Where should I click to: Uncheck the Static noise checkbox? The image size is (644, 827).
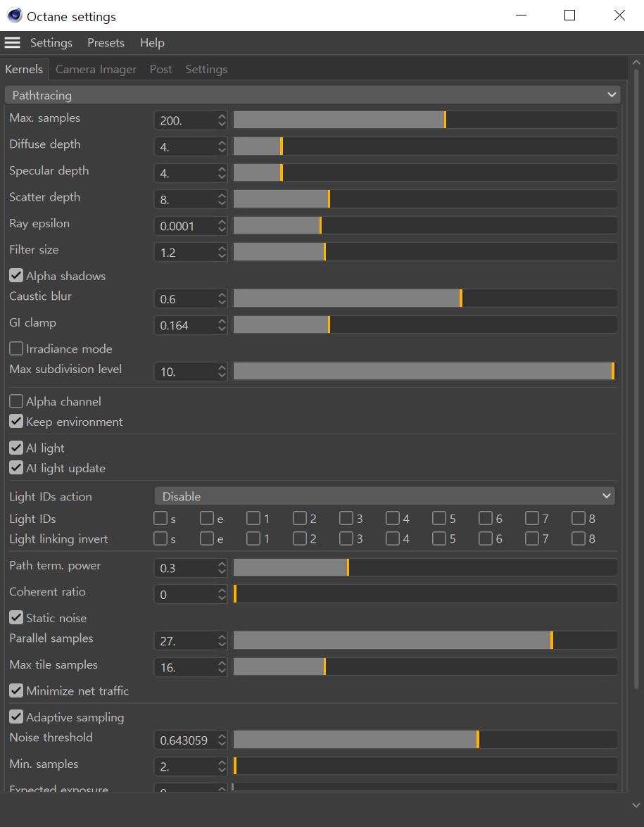tap(16, 618)
